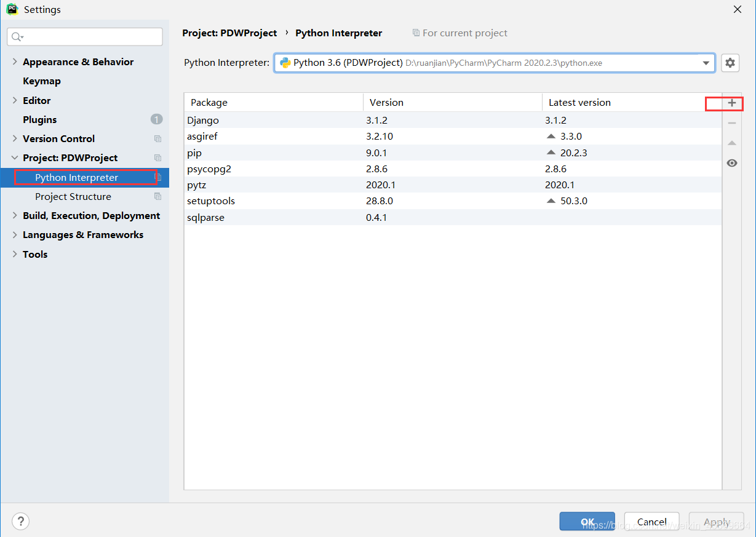
Task: Click the magnifier icon in the search field
Action: click(17, 36)
